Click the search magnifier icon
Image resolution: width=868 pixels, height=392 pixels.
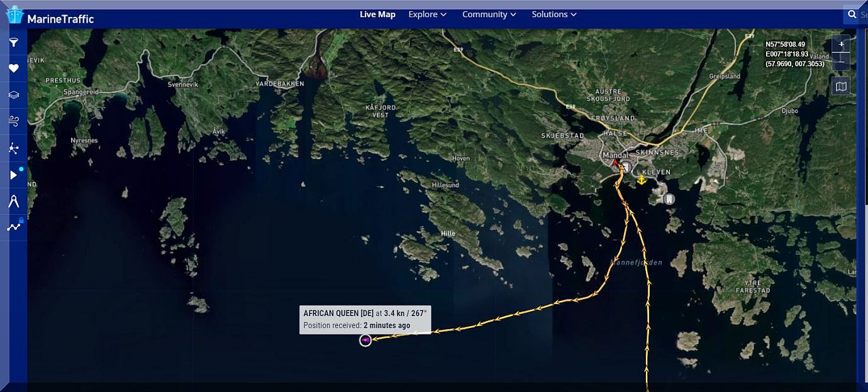point(852,14)
